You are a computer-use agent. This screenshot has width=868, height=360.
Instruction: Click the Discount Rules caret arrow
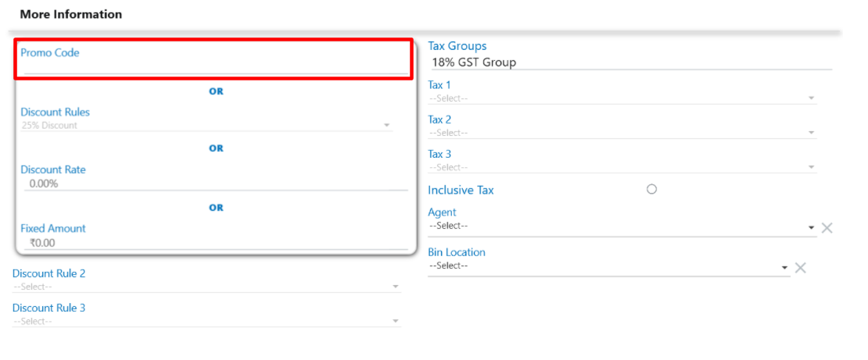coord(386,126)
